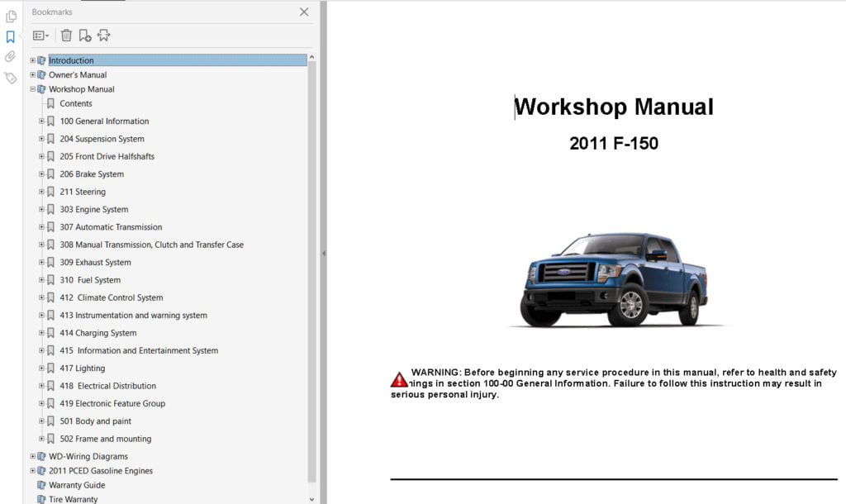Screen dimensions: 846x504
Task: Open the Warranty Guide bookmark
Action: [x=77, y=485]
